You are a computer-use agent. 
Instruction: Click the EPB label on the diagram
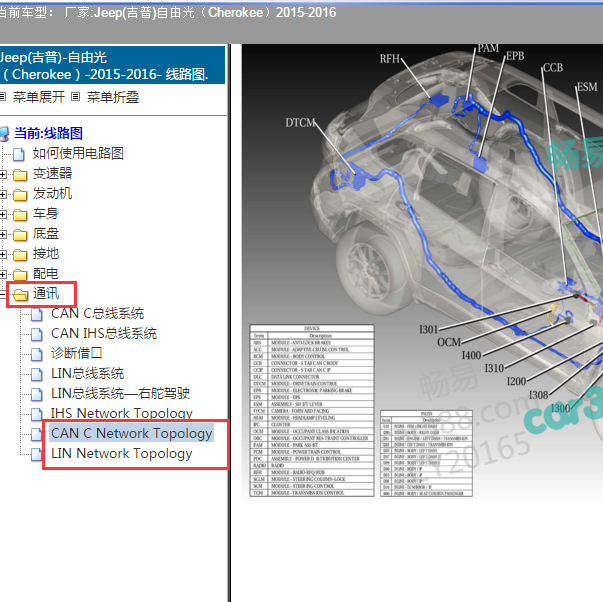(x=515, y=56)
